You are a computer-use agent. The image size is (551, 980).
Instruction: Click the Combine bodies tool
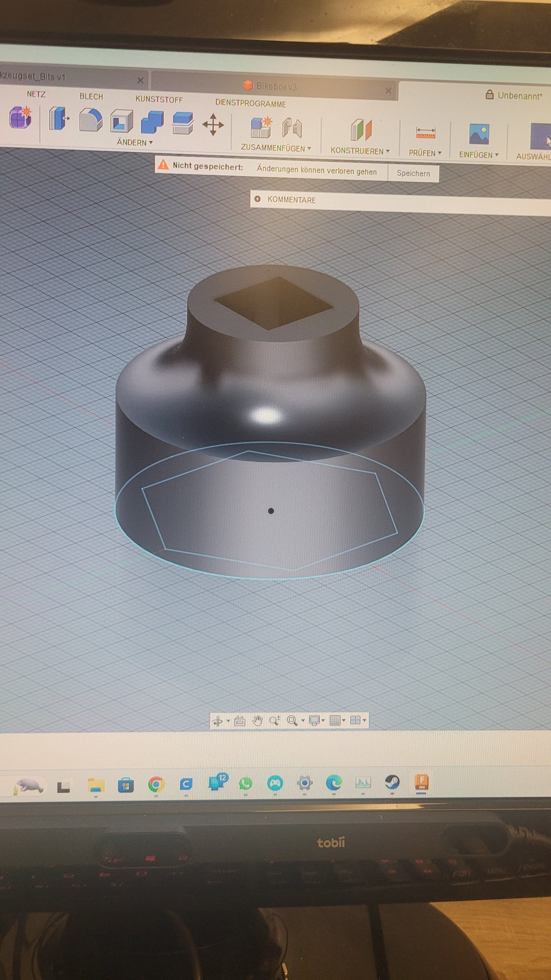click(152, 122)
